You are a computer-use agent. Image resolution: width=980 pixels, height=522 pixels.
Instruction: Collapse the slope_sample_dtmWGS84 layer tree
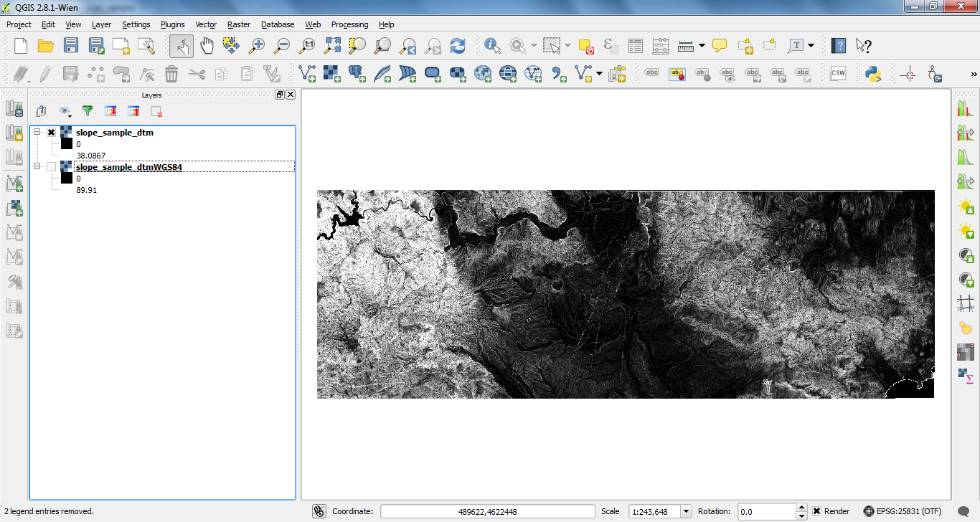pos(37,167)
